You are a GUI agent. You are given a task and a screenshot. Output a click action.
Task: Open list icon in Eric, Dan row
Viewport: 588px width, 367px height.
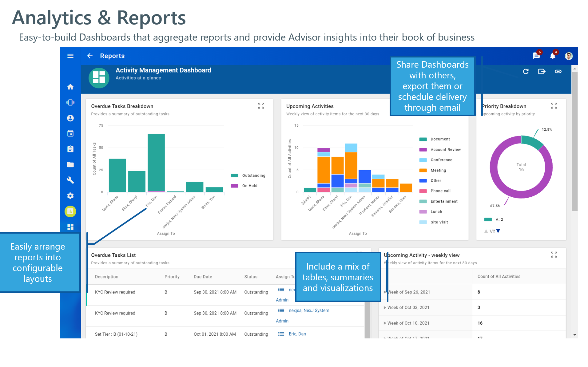(x=281, y=334)
